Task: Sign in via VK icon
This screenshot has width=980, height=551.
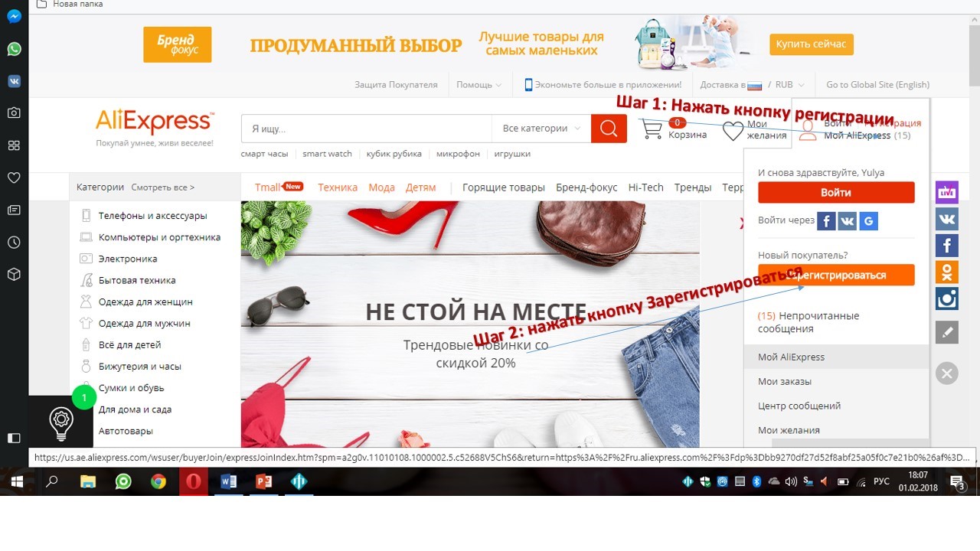Action: pyautogui.click(x=848, y=221)
